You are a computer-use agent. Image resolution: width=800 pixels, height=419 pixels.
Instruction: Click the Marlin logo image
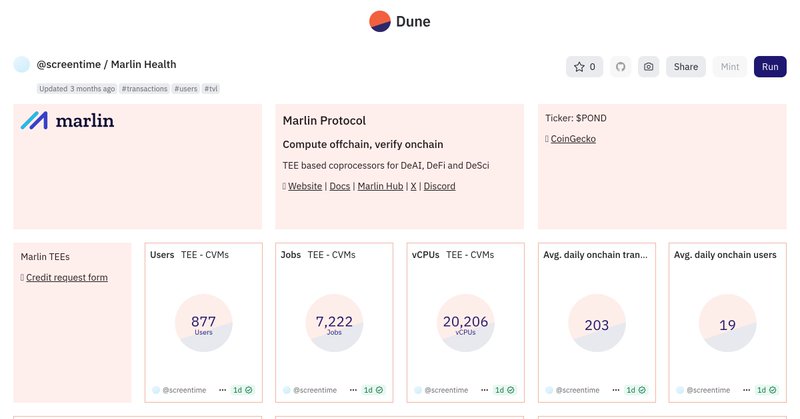pos(67,120)
